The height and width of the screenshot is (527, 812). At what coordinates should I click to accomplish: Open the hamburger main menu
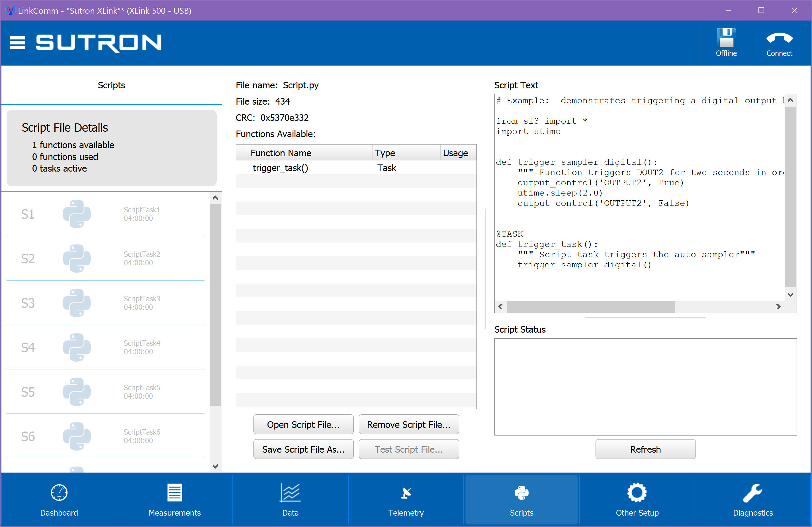tap(17, 43)
